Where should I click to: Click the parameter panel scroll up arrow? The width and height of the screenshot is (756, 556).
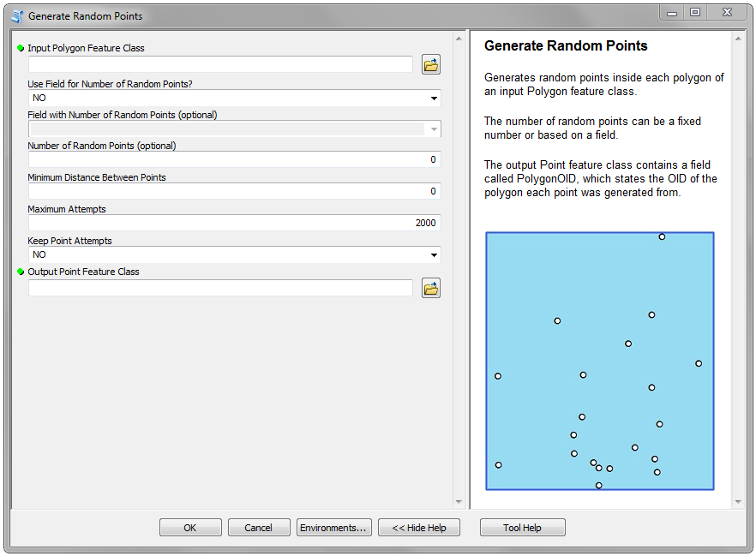(x=459, y=39)
